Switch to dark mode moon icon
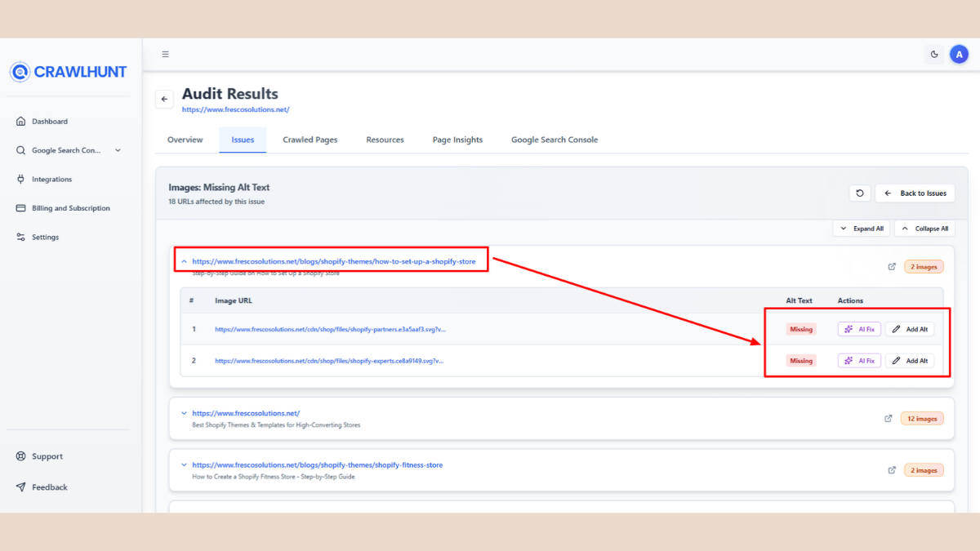Image resolution: width=980 pixels, height=551 pixels. (934, 55)
